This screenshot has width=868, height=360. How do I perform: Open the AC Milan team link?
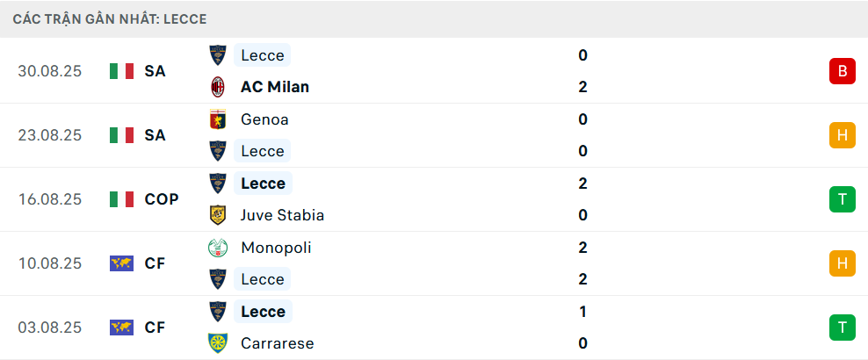pyautogui.click(x=274, y=87)
